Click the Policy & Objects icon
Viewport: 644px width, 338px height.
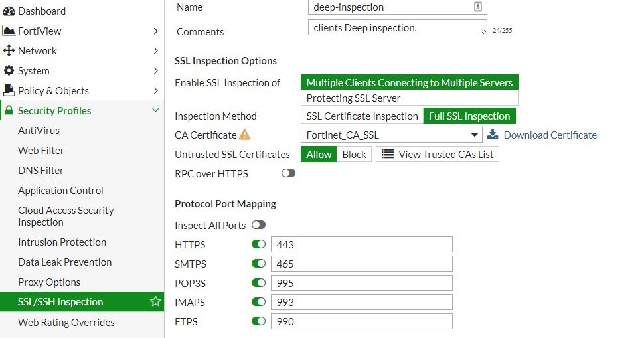(9, 91)
